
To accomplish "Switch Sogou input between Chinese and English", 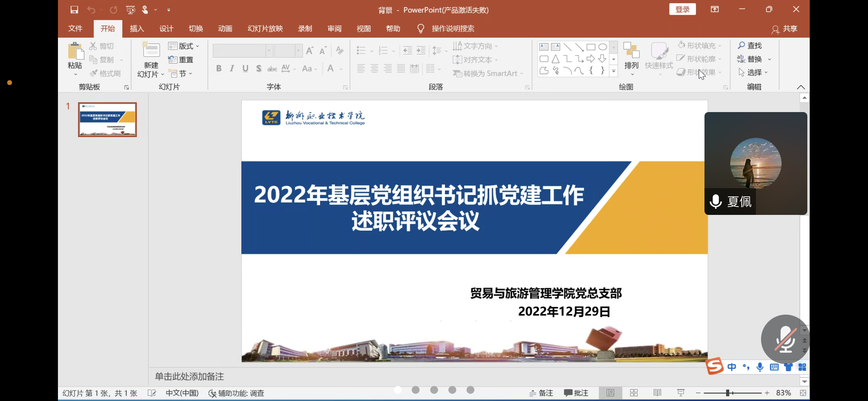I will [732, 366].
